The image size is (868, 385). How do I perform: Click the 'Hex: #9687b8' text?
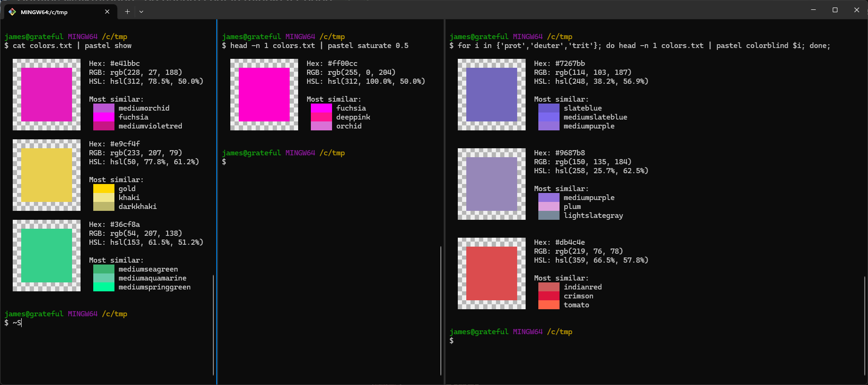pyautogui.click(x=560, y=153)
